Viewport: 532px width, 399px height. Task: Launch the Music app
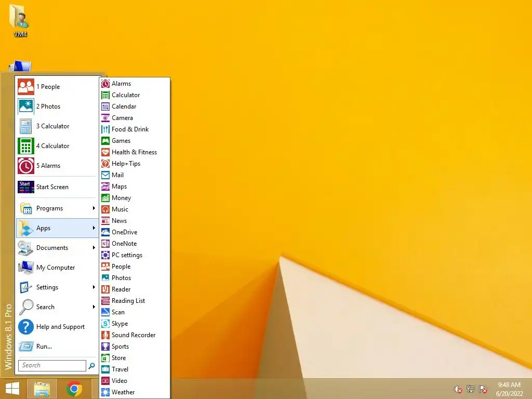(x=135, y=209)
